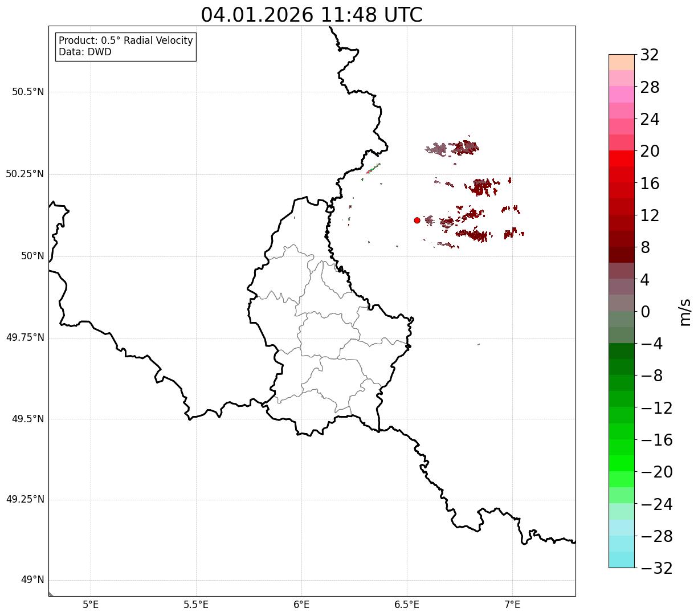698x616 pixels.
Task: Click the colorbar tick label 0
Action: tap(645, 312)
